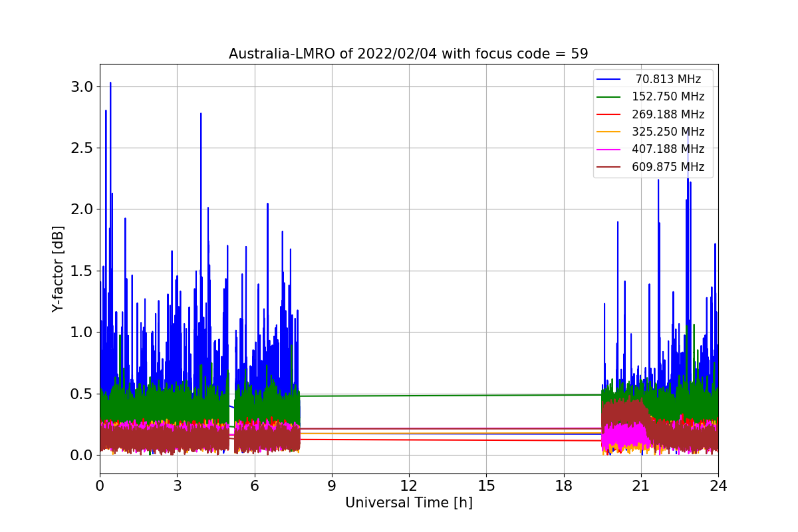Click the y-axis tick label 0.0

pos(82,455)
